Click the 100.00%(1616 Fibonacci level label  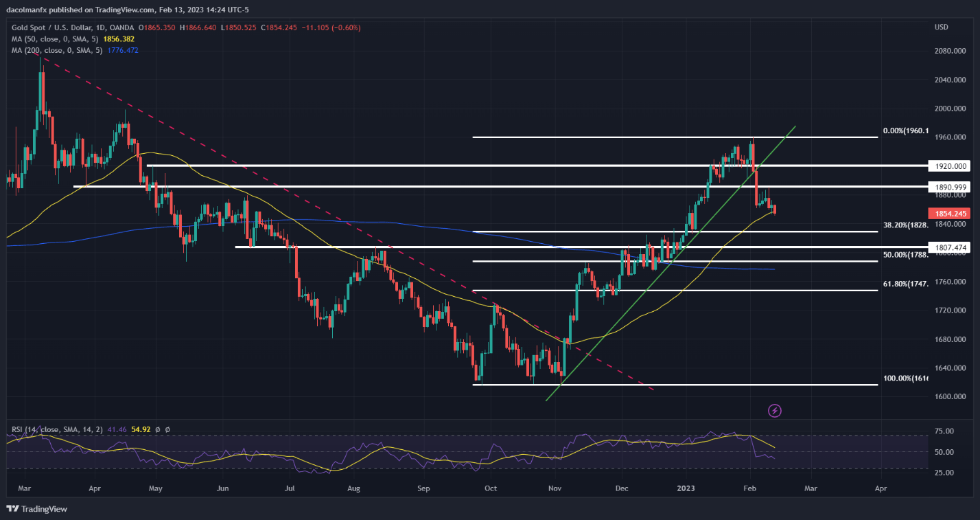pos(905,378)
